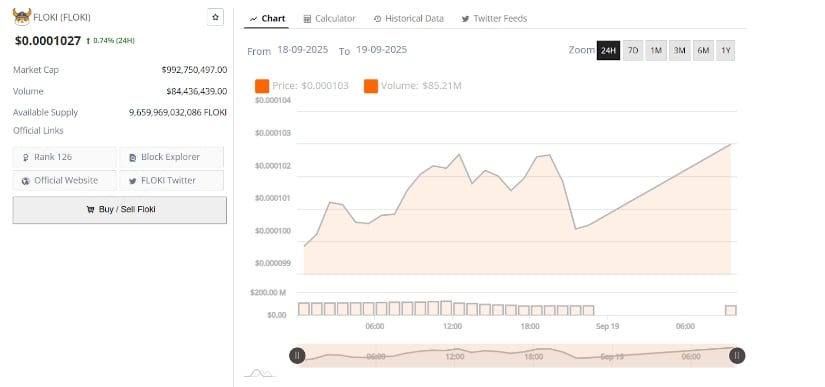Select the $0.0001027 price text
The height and width of the screenshot is (387, 825).
click(x=48, y=40)
